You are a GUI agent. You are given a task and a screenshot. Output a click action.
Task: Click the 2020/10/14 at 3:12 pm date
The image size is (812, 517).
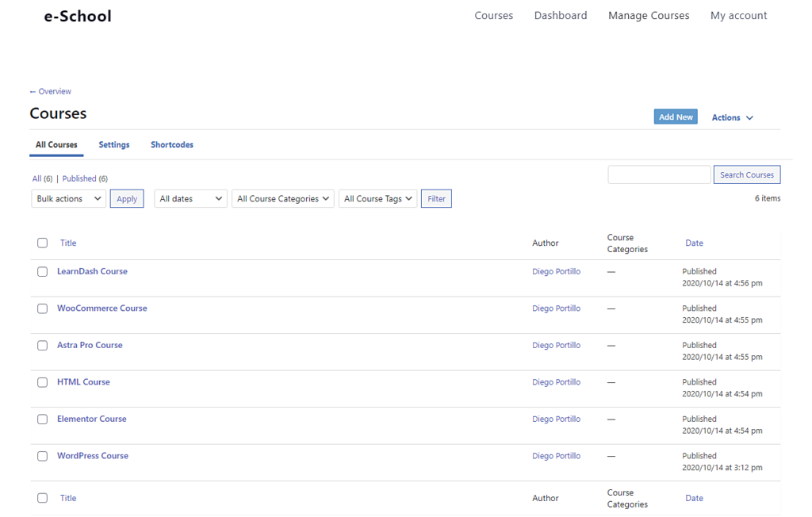coord(722,468)
